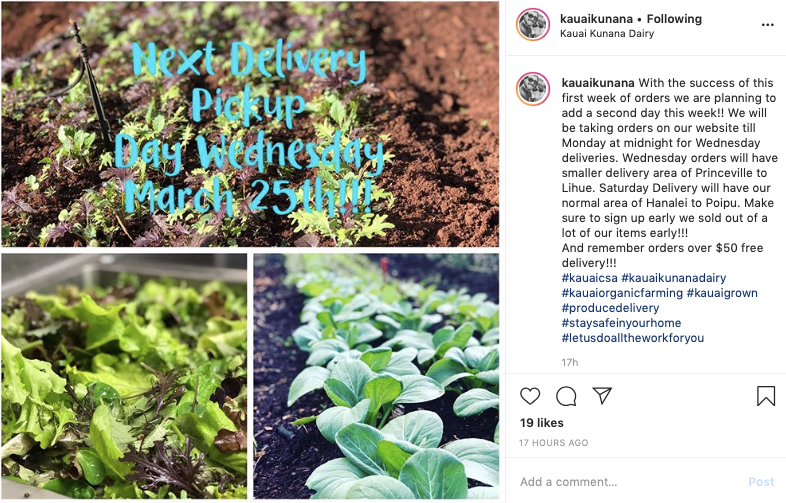Open the #letusdoalltheworkforyou hashtag
Viewport: 786px width, 503px height.
[633, 338]
